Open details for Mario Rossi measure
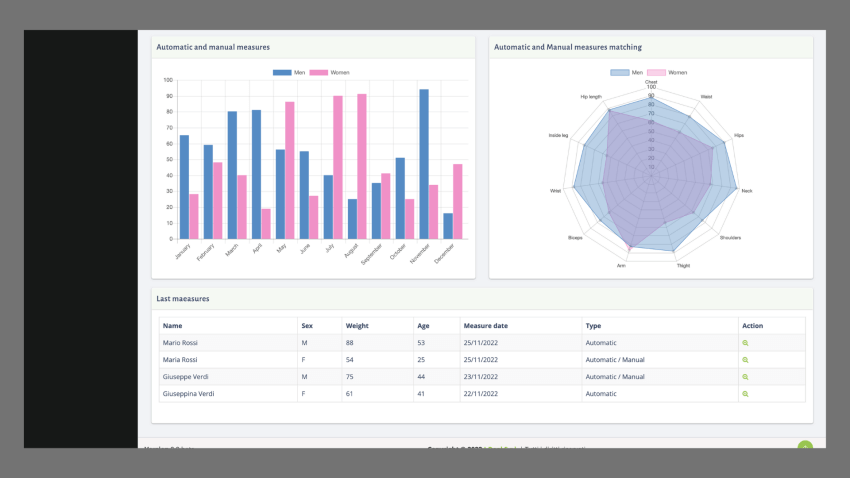Viewport: 850px width, 478px height. tap(745, 343)
